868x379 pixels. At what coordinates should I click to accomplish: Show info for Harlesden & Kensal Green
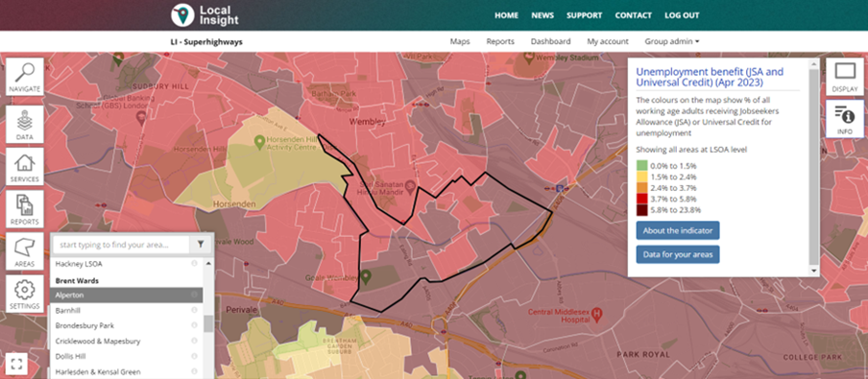194,372
